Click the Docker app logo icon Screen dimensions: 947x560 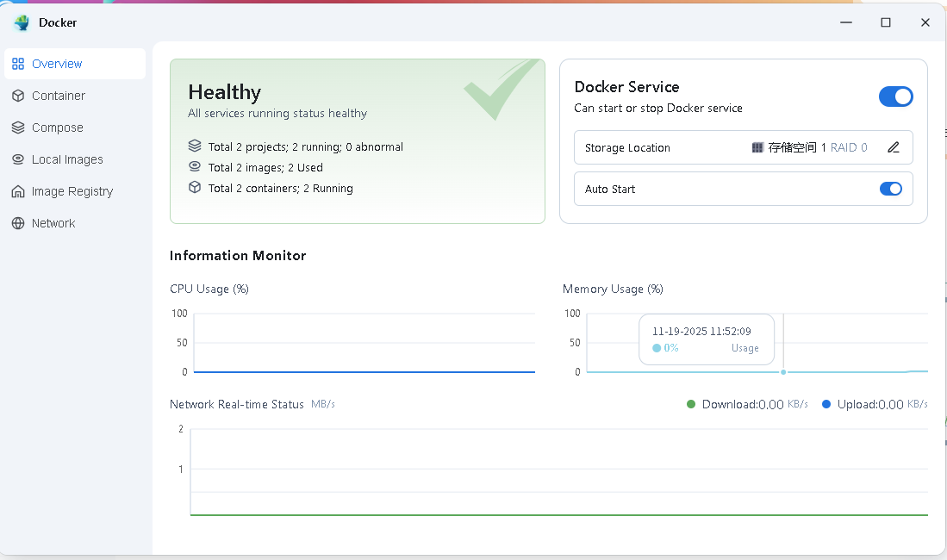[x=22, y=22]
